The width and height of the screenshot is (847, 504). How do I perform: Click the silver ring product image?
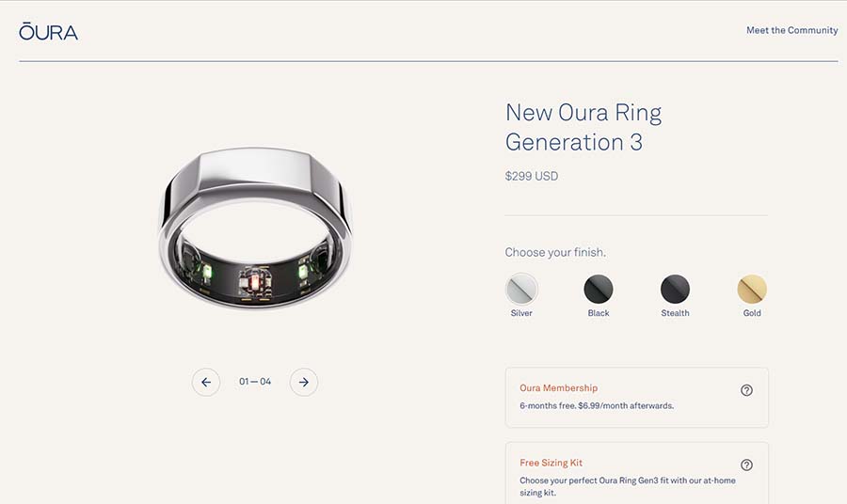pyautogui.click(x=255, y=228)
